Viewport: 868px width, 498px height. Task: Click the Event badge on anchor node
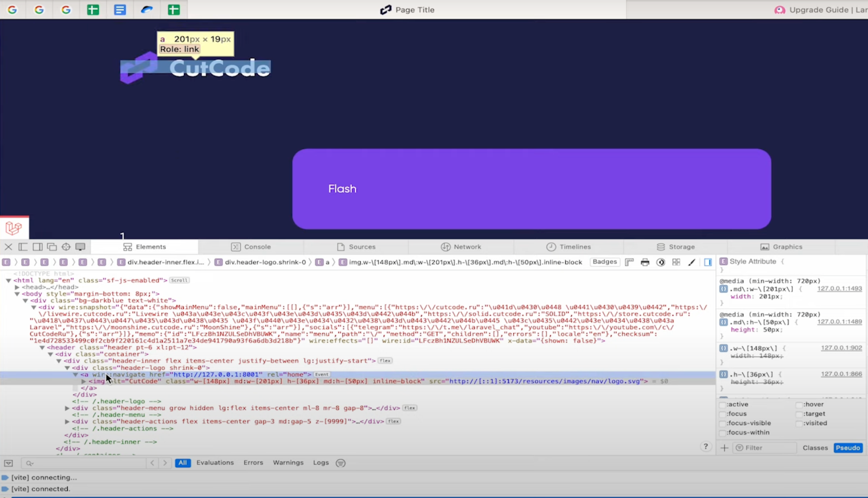pyautogui.click(x=322, y=374)
